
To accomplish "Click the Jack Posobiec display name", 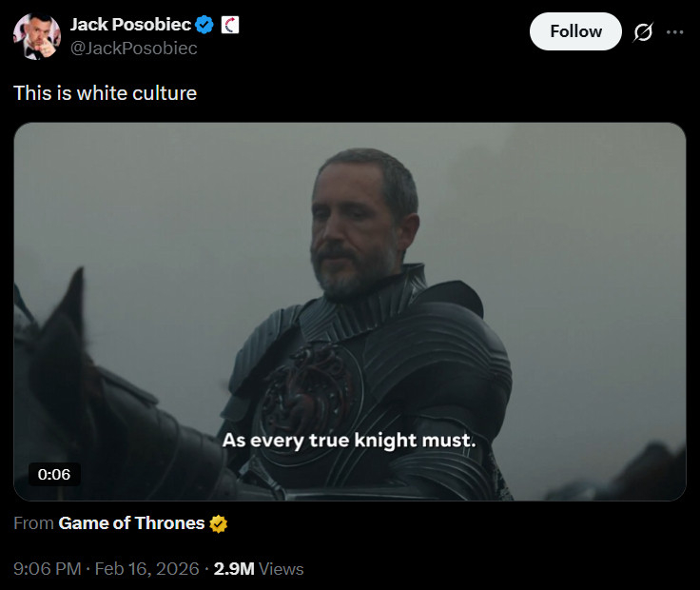I will point(130,25).
